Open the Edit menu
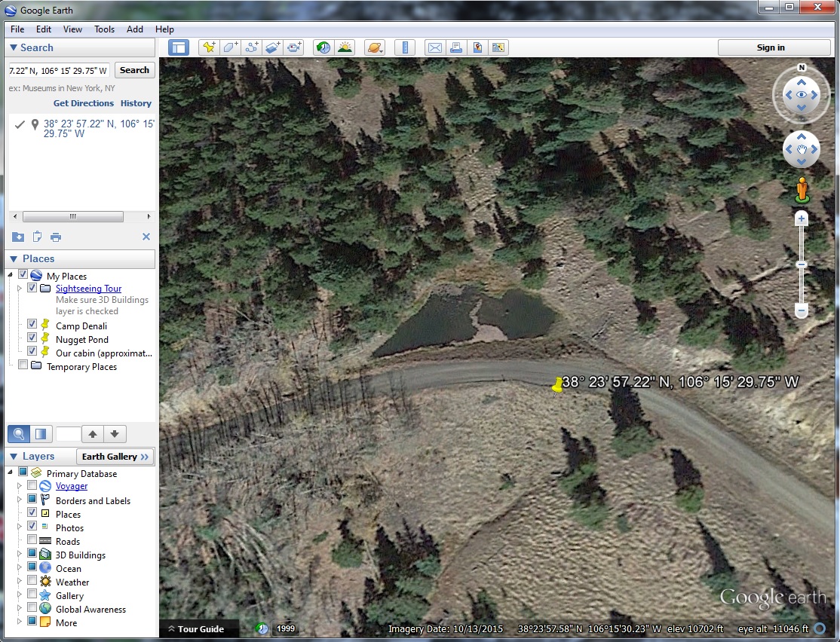 [44, 29]
